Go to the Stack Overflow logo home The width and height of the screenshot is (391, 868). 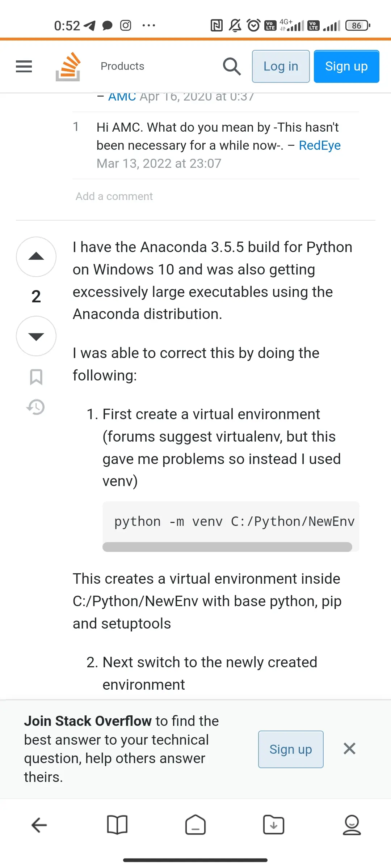[68, 67]
